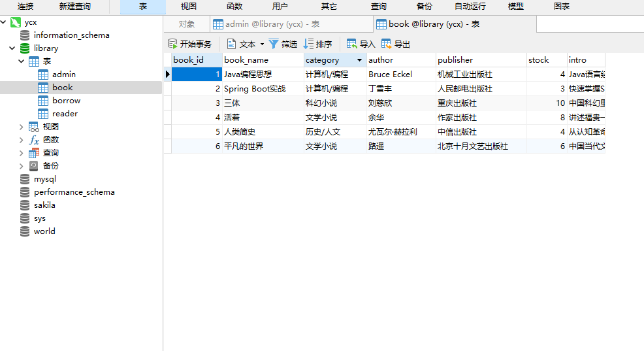644x351 pixels.
Task: Select the borrow table icon in tree
Action: [x=43, y=101]
